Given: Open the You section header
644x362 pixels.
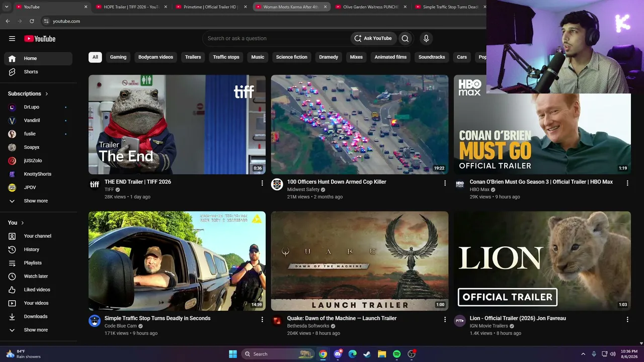Looking at the screenshot, I should (x=16, y=223).
